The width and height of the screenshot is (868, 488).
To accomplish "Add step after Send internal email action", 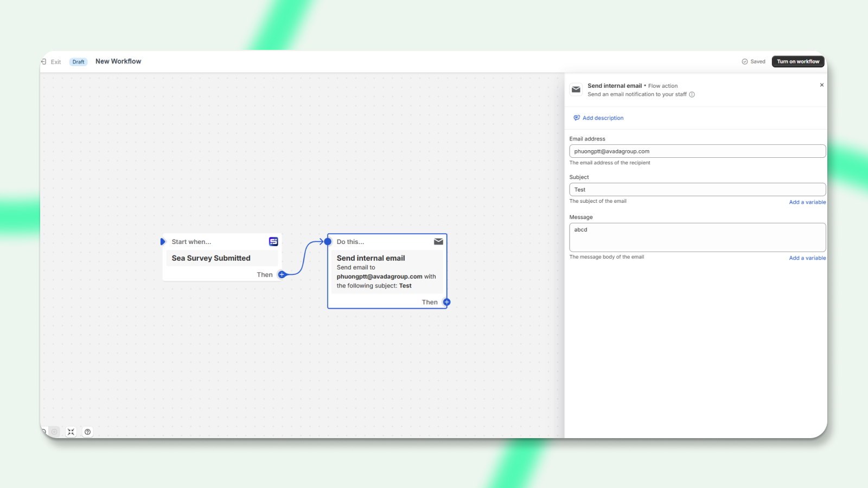I will [x=446, y=302].
